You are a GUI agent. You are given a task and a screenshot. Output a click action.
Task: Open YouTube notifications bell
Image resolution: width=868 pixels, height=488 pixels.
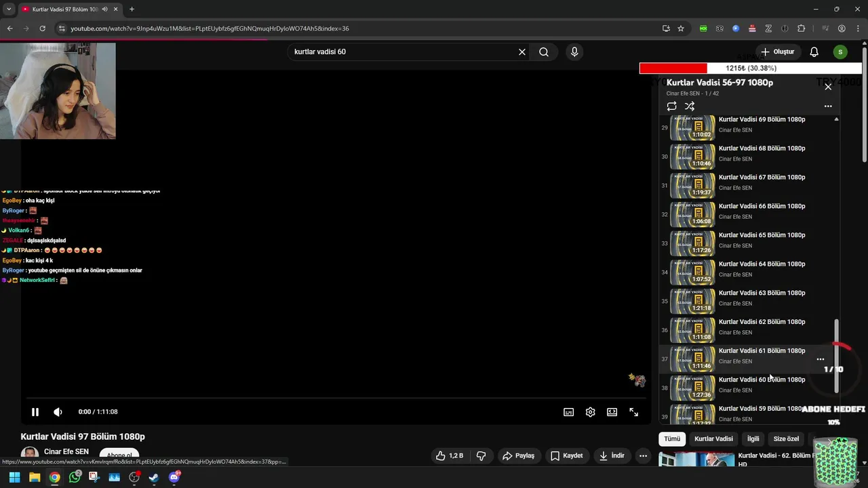pyautogui.click(x=814, y=52)
